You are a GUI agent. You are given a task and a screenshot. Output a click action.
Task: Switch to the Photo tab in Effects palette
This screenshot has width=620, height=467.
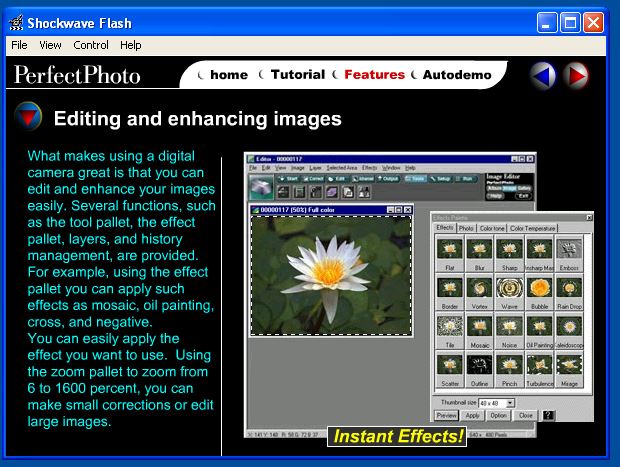466,228
